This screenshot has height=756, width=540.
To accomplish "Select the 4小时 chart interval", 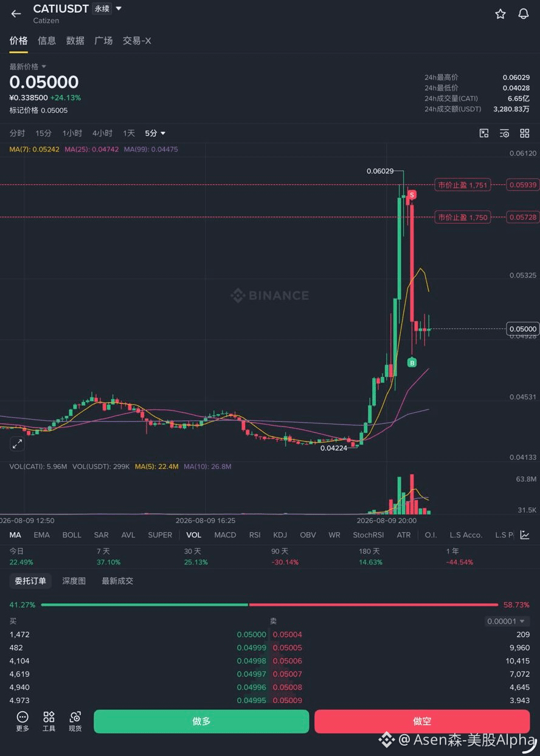I will pyautogui.click(x=102, y=133).
